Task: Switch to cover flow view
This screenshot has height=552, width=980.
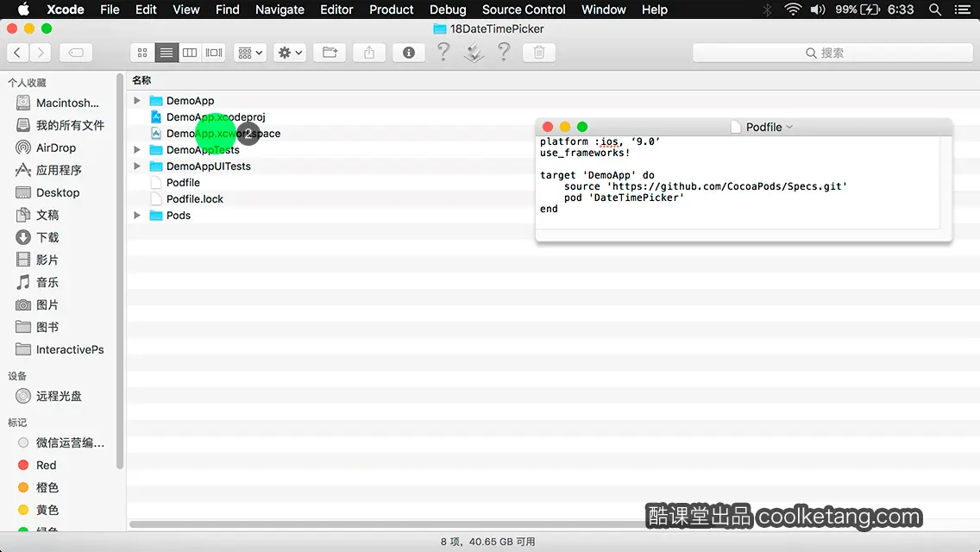Action: 214,53
